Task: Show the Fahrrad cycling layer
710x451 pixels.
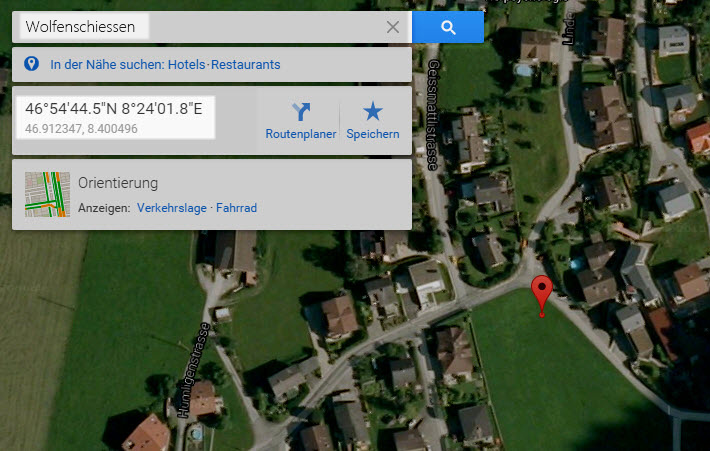Action: [236, 208]
